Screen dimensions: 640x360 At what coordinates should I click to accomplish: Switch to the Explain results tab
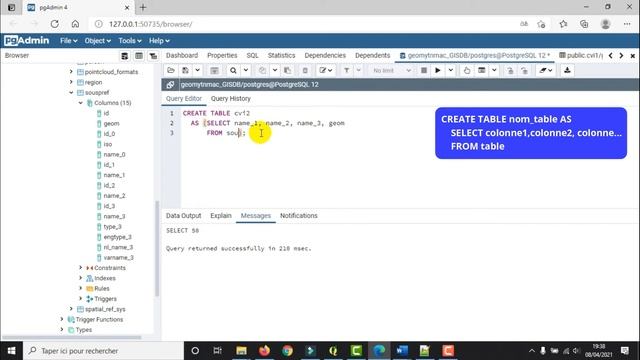(x=221, y=216)
